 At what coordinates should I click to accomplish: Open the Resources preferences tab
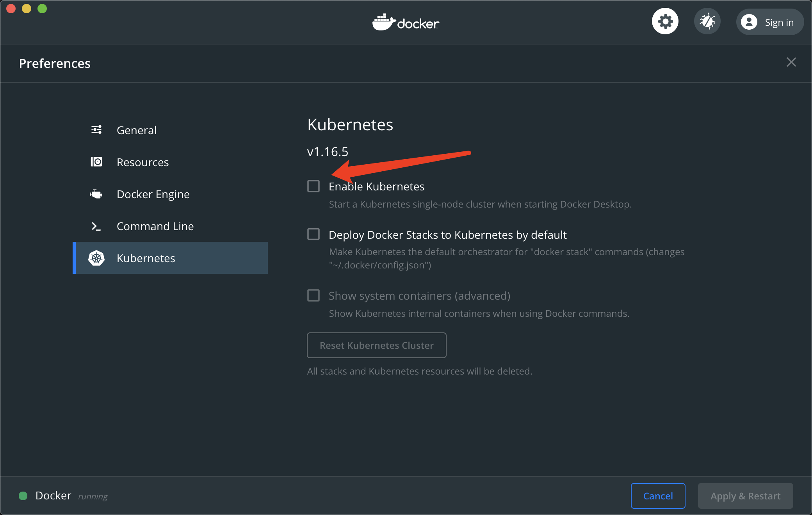[x=170, y=162]
